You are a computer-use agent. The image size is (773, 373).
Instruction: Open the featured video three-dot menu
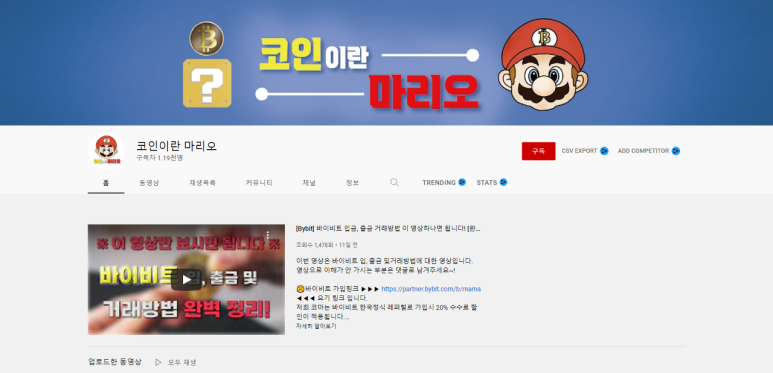[x=268, y=235]
